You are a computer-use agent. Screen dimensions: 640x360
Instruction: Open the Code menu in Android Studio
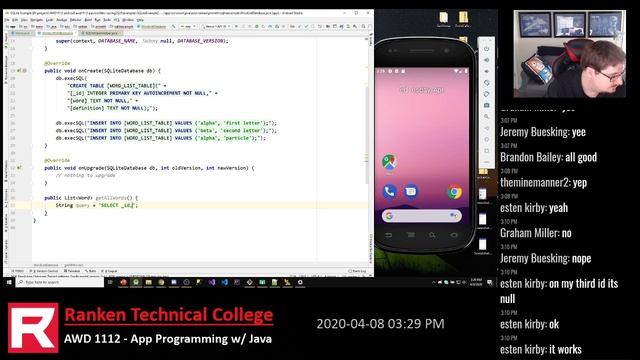coord(49,20)
